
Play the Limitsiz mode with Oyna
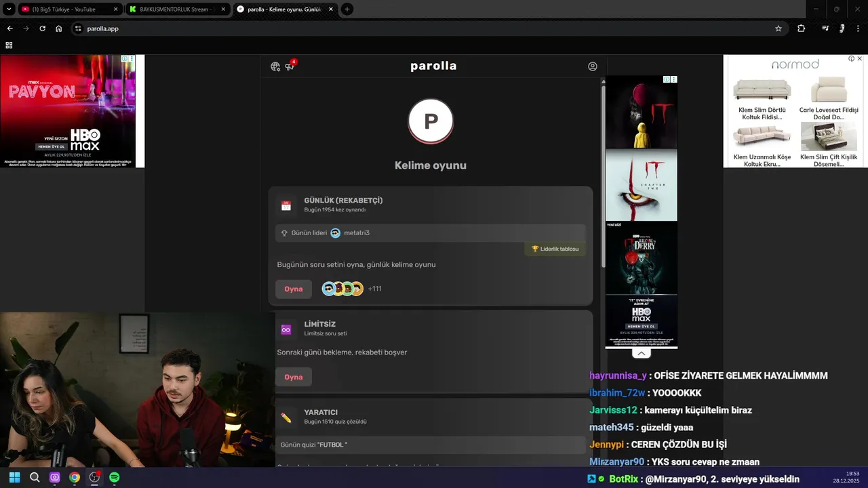click(294, 377)
